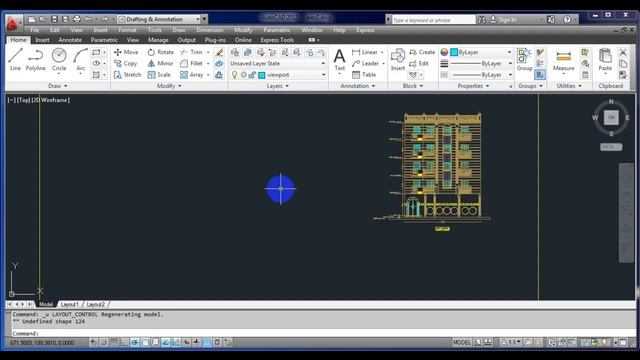Toggle group selection button in Groups panel
The image size is (640, 360).
tap(540, 75)
